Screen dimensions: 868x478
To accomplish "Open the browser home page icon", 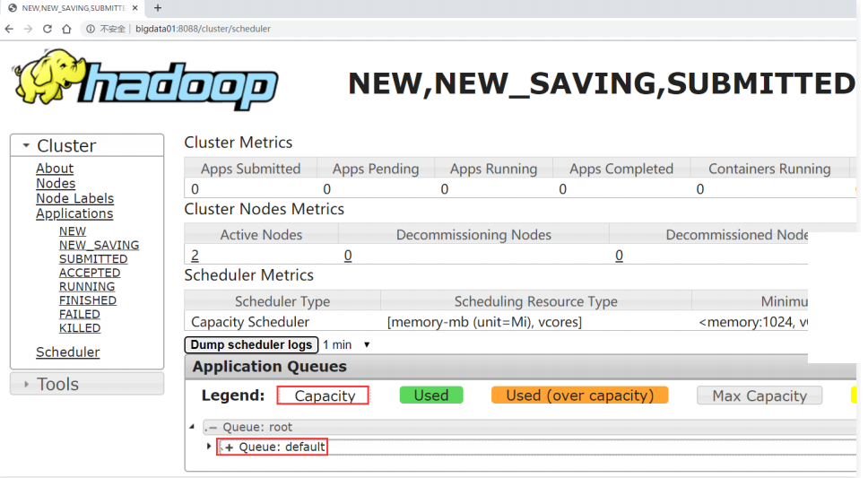I will click(66, 29).
